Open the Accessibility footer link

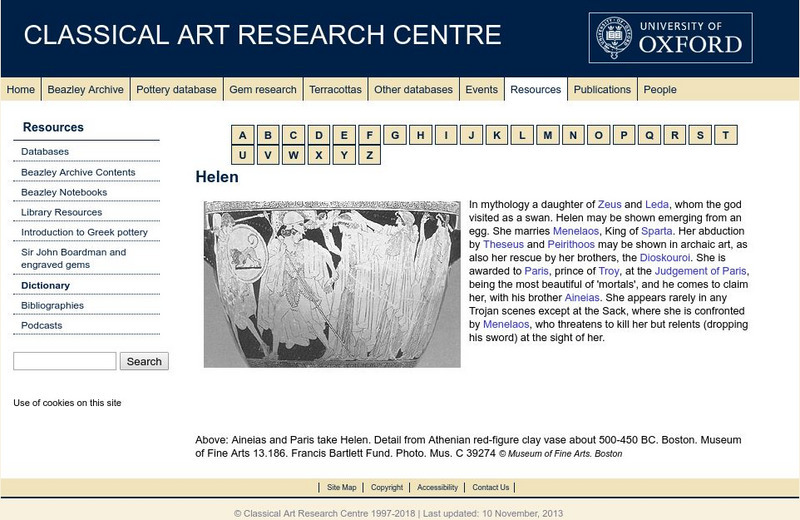pos(437,487)
